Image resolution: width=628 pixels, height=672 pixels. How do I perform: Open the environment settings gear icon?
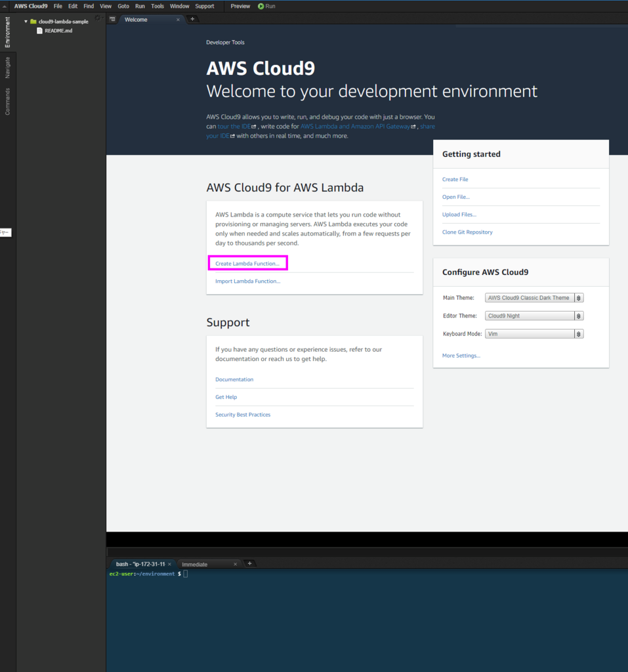(x=98, y=18)
